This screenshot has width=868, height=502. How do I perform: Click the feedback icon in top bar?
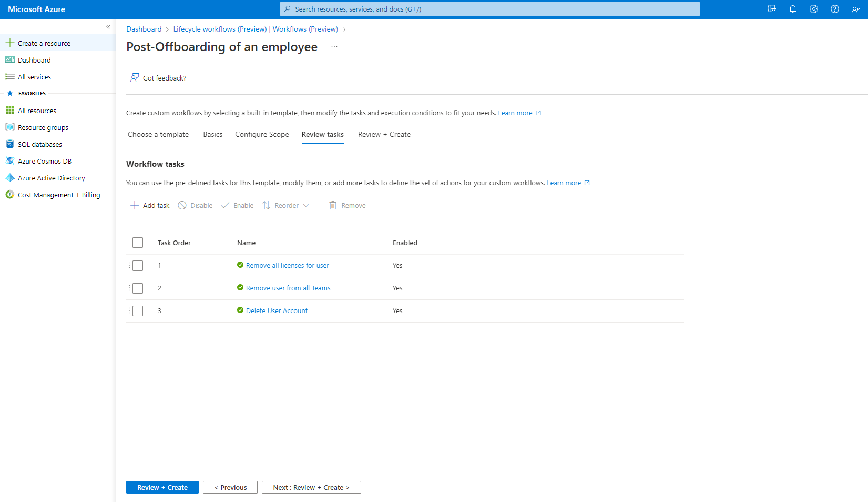[855, 9]
